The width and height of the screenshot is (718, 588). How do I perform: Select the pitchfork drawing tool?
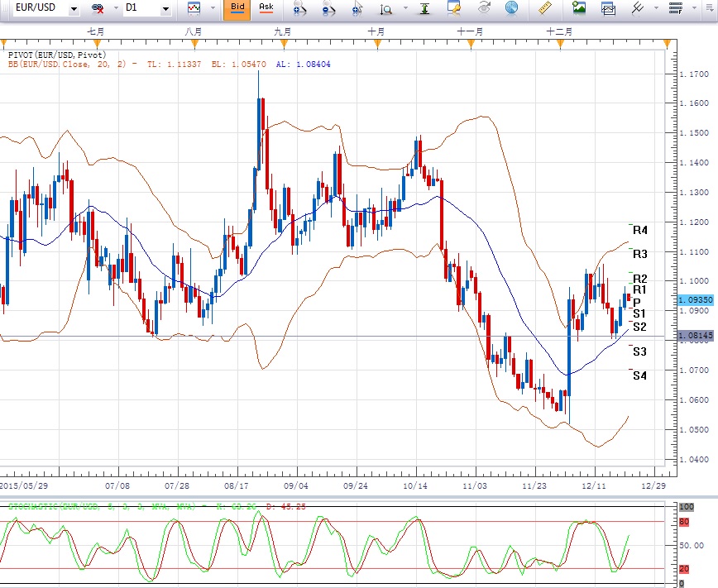click(638, 9)
